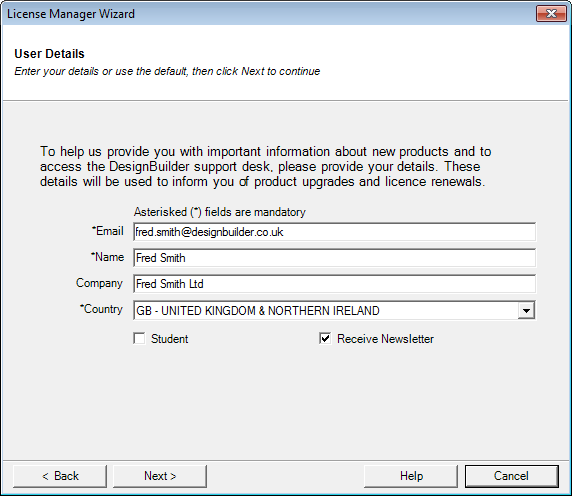
Task: Click the 'User Details' heading
Action: click(49, 54)
